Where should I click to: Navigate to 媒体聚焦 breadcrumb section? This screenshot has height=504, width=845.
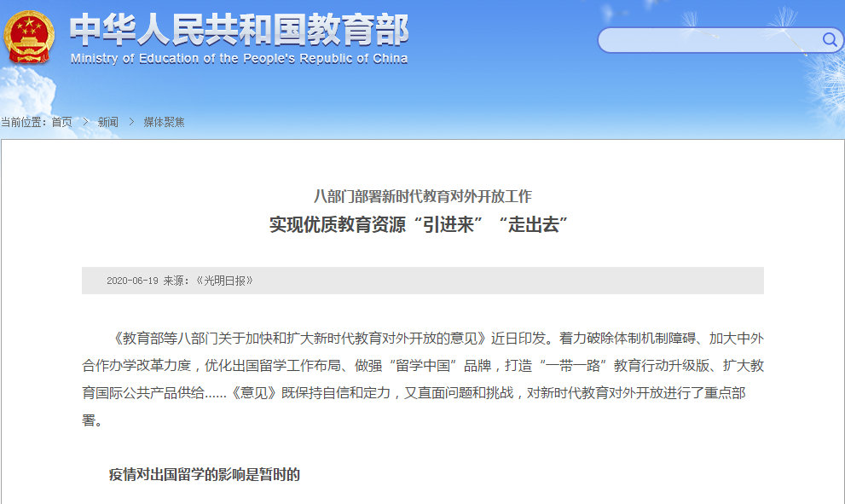coord(164,122)
